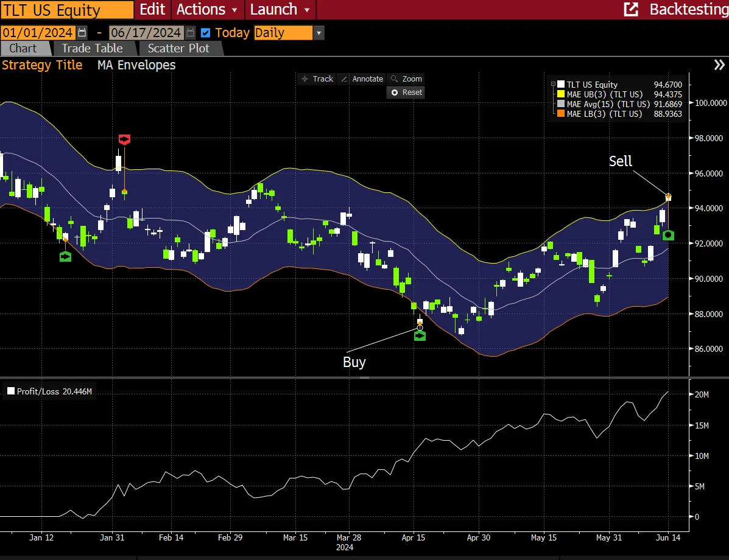Screen dimensions: 729x560
Task: Click the TLT US Equity ticker field
Action: click(x=67, y=10)
